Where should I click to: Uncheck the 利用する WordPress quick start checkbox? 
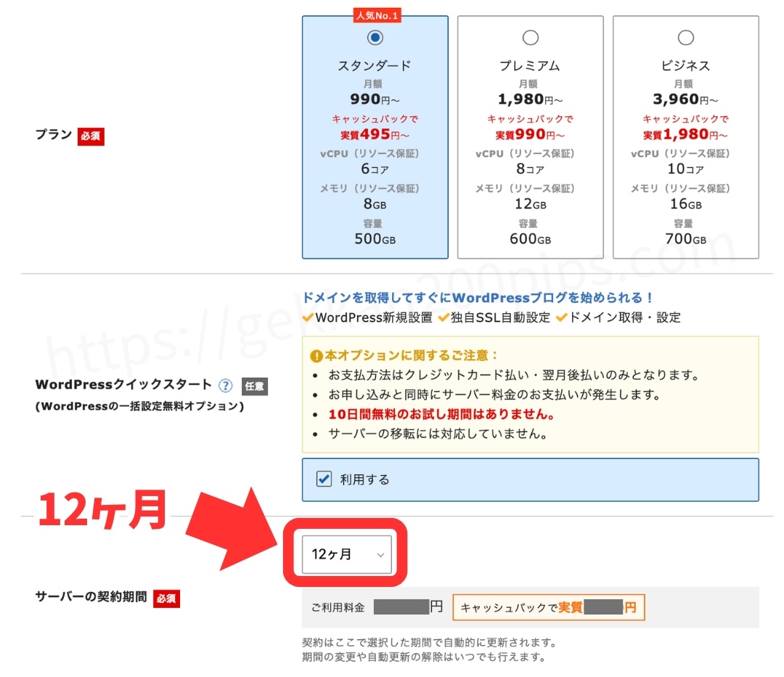[324, 479]
